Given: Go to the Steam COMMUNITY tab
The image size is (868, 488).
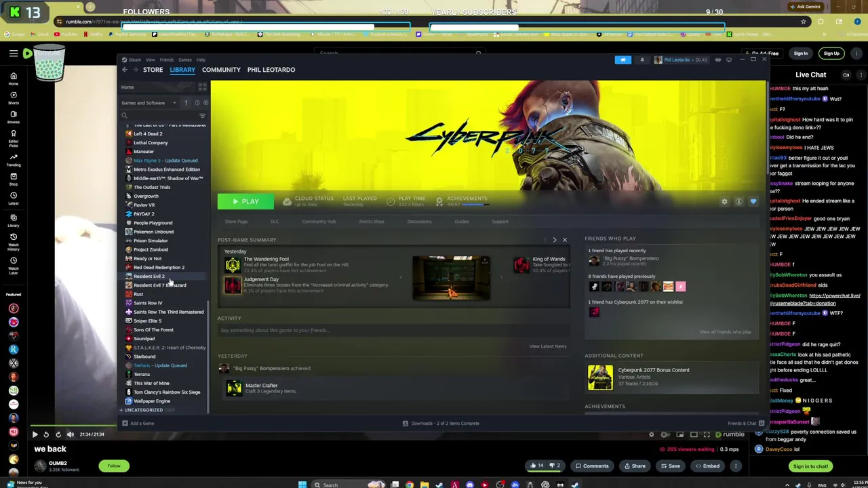Looking at the screenshot, I should tap(221, 70).
